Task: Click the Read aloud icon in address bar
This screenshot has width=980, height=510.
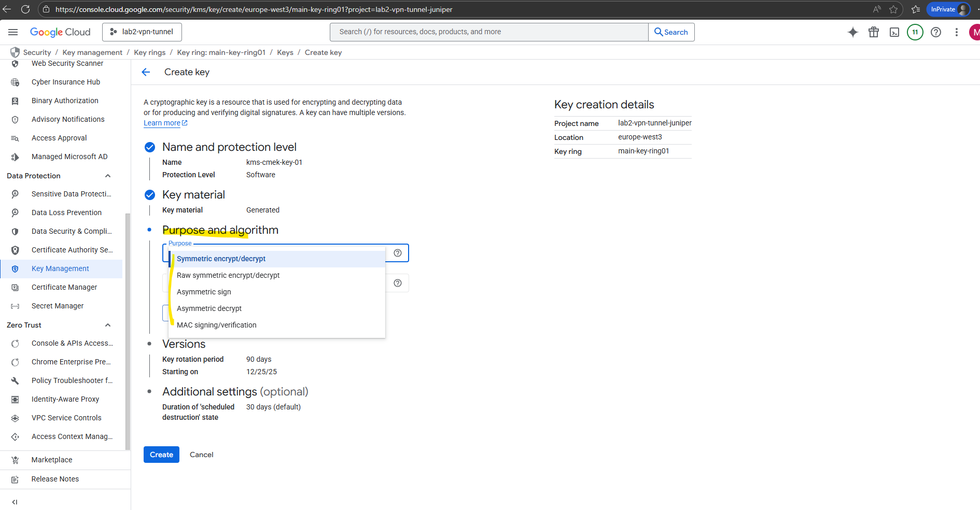Action: [x=877, y=9]
